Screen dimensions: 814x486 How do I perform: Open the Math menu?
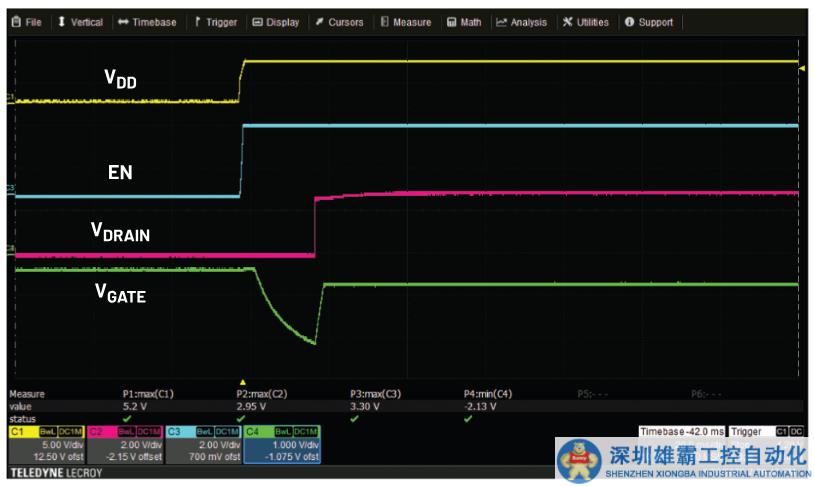tap(464, 22)
